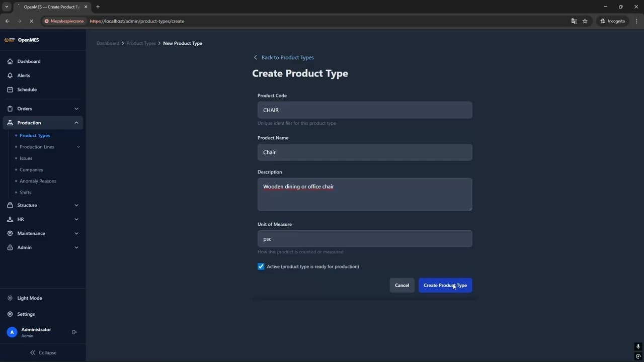Click the logout icon next to Administrator
Viewport: 644px width, 362px height.
pyautogui.click(x=74, y=332)
